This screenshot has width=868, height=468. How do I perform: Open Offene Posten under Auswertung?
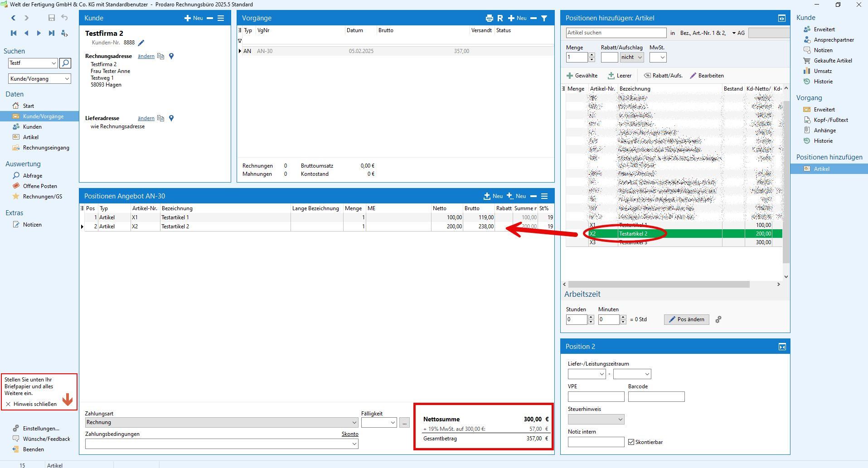[x=40, y=186]
